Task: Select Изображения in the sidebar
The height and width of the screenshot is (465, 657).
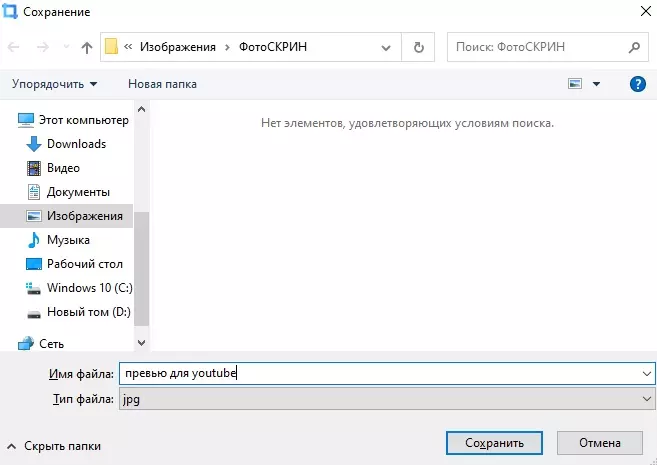Action: [x=66, y=216]
